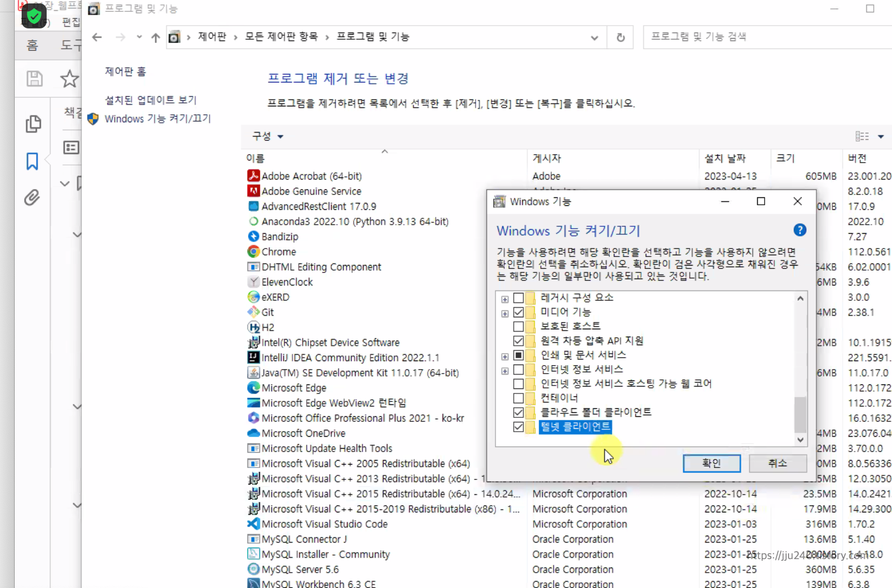Sort list by 게시자 column header
Image resolution: width=892 pixels, height=588 pixels.
point(613,158)
